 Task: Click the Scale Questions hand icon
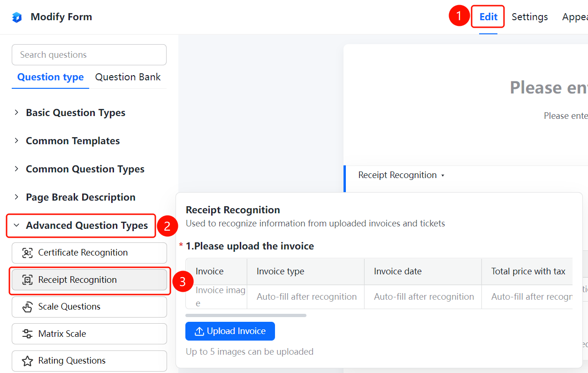[x=27, y=307]
